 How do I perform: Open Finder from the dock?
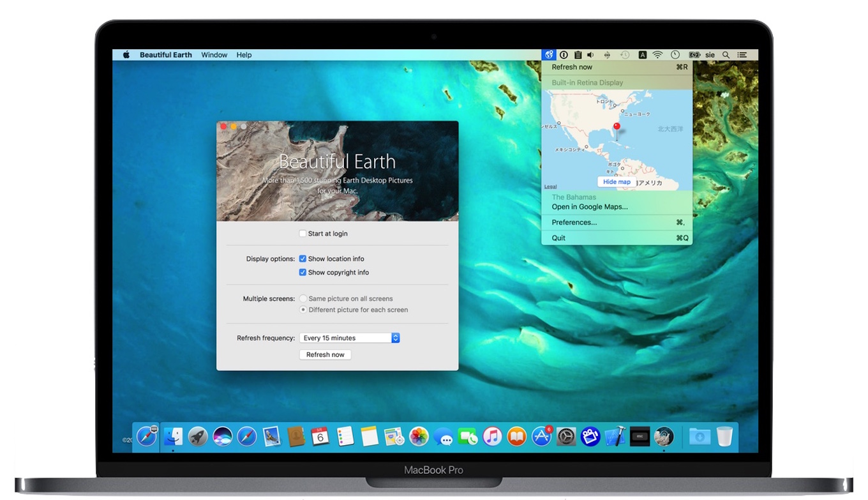click(x=173, y=437)
